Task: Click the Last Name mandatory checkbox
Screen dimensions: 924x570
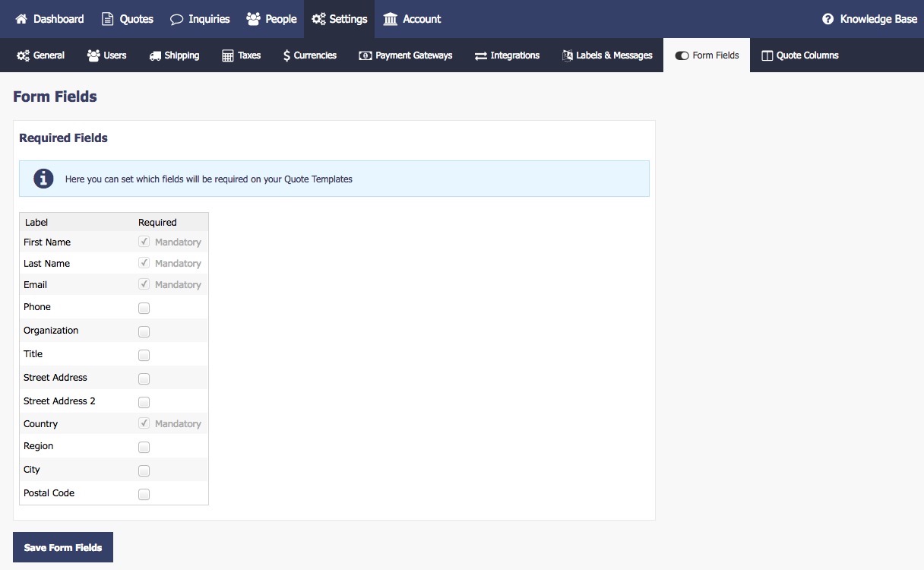Action: (144, 263)
